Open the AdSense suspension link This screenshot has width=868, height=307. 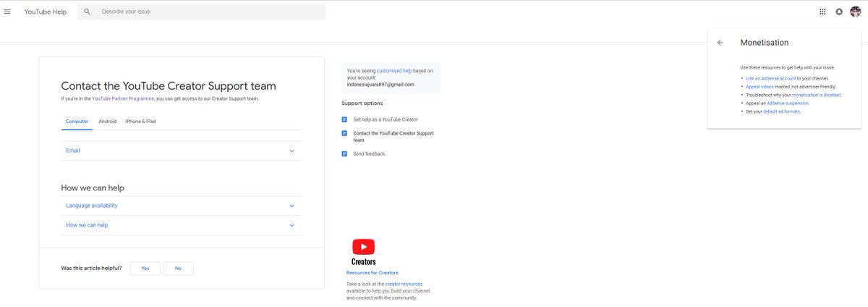click(x=787, y=103)
